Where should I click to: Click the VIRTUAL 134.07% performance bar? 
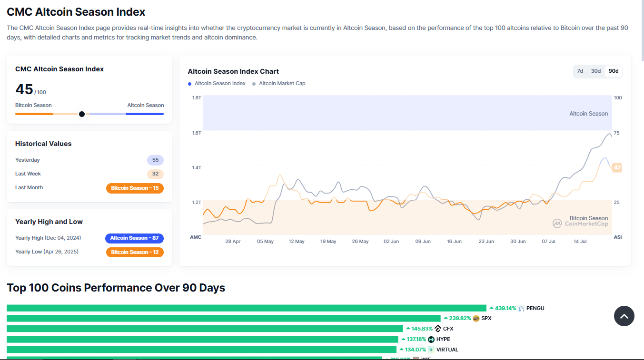(x=201, y=350)
